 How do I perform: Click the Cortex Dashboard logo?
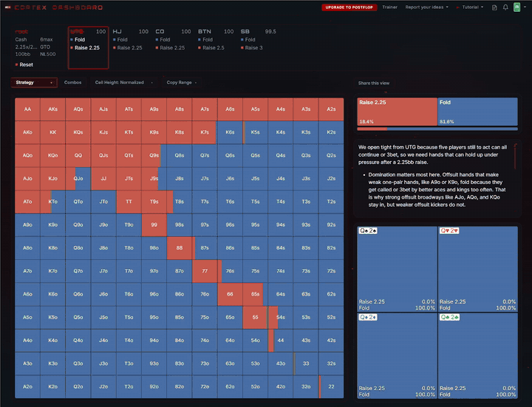(54, 7)
